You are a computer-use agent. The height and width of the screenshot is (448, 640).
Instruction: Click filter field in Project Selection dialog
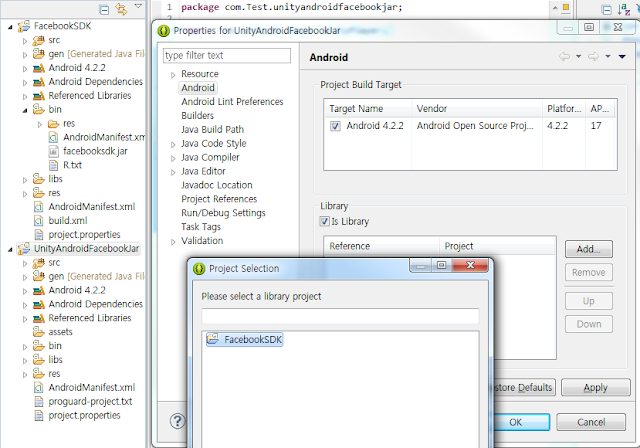click(340, 316)
